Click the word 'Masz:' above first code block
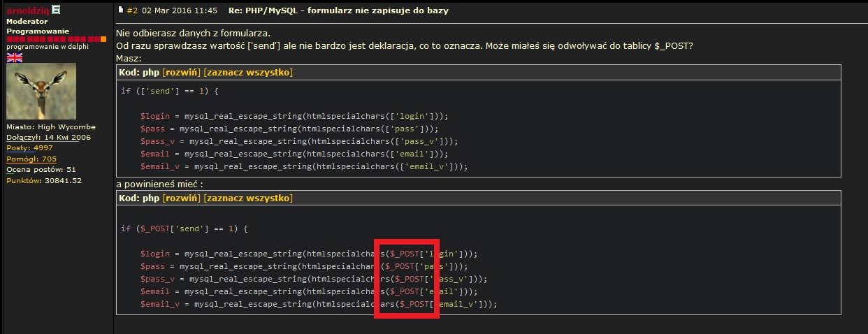This screenshot has width=868, height=334. tap(129, 58)
